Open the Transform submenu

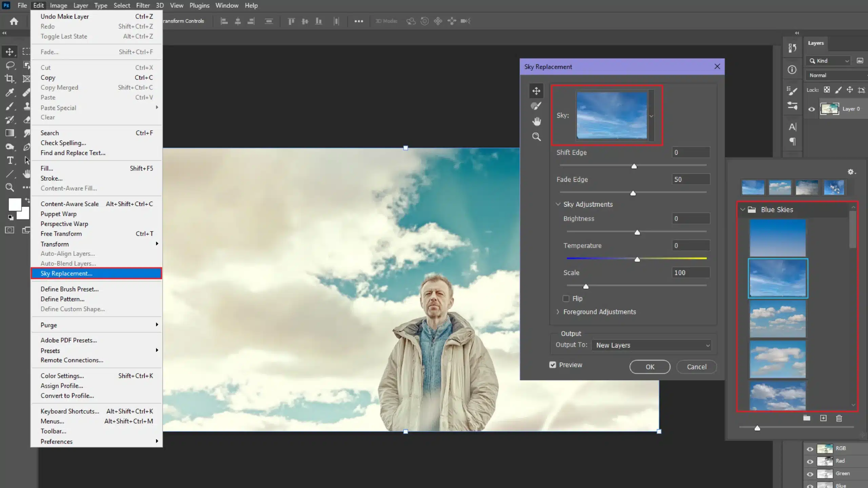point(96,244)
